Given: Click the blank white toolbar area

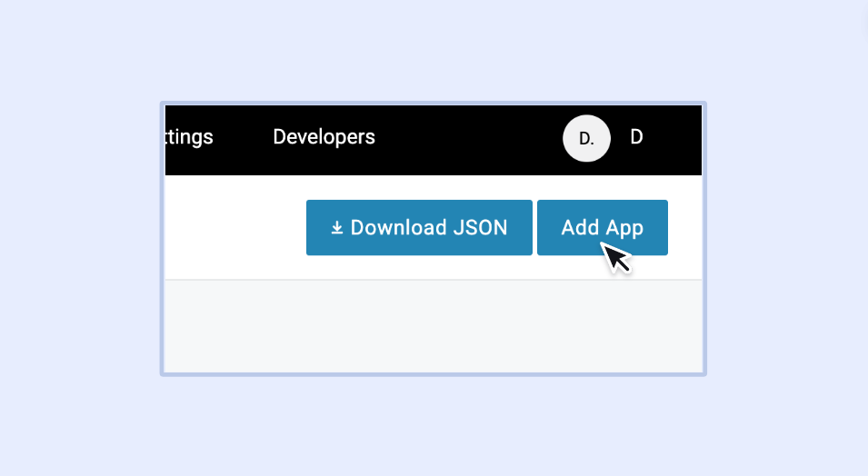Looking at the screenshot, I should click(234, 227).
